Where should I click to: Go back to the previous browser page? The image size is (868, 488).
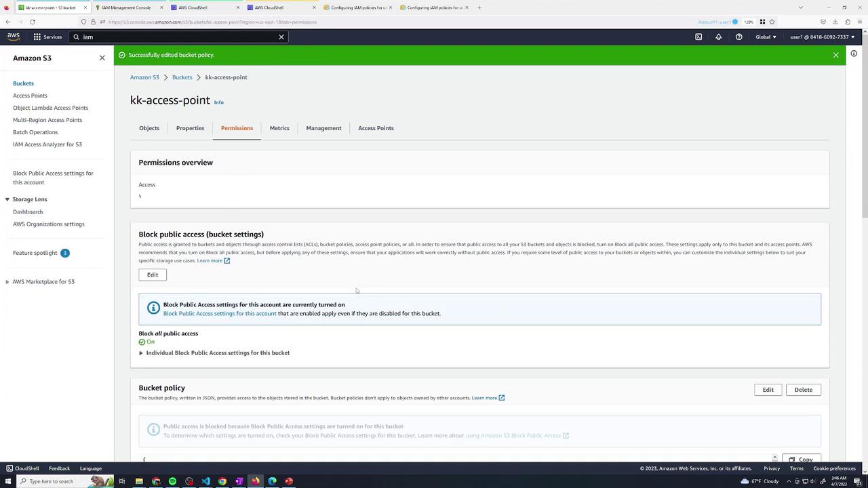[8, 22]
